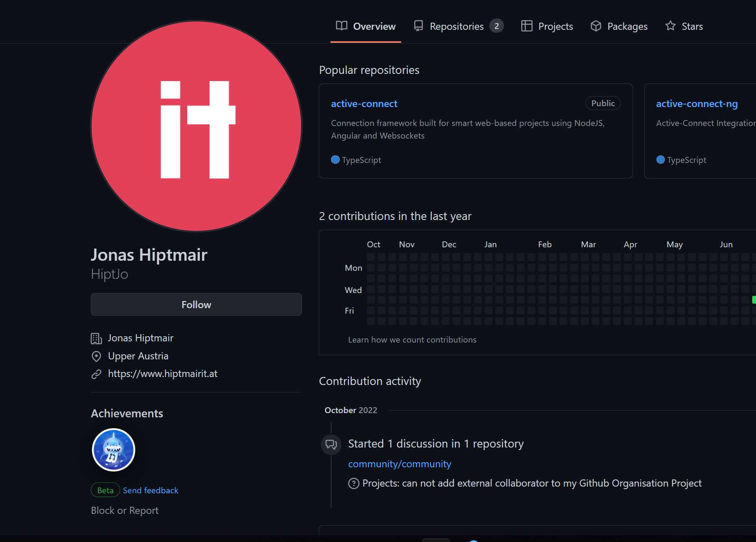Screen dimensions: 756x542
Task: Send feedback on achievements
Action: (x=150, y=490)
